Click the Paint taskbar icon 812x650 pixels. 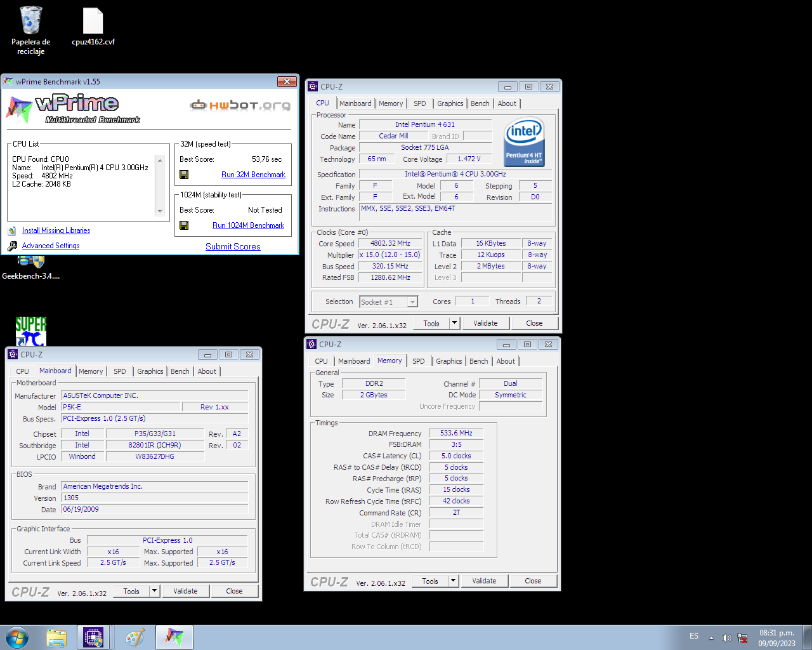134,637
